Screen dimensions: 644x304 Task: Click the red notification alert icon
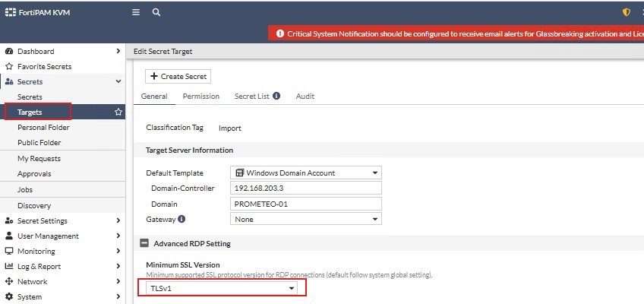[x=280, y=33]
